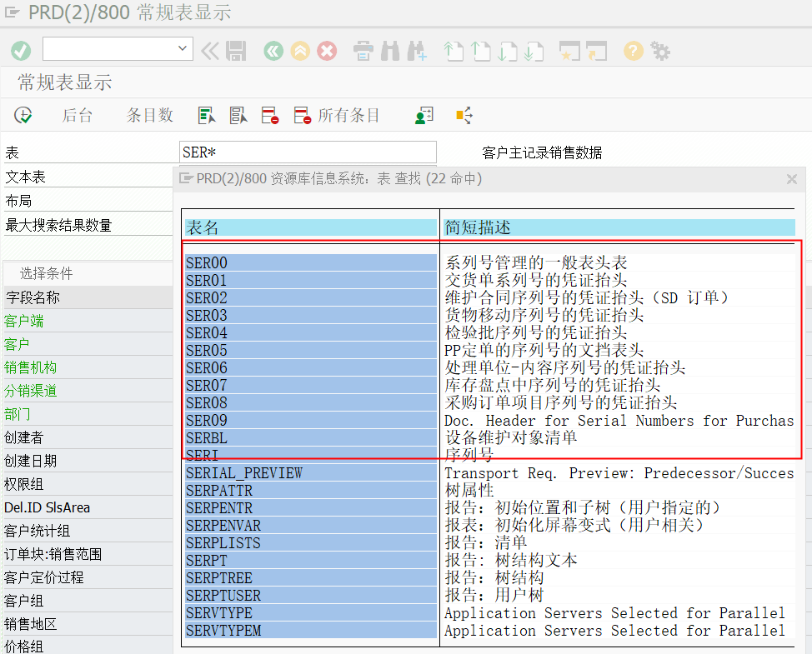
Task: Select table SERPENVAR in the list
Action: point(311,526)
